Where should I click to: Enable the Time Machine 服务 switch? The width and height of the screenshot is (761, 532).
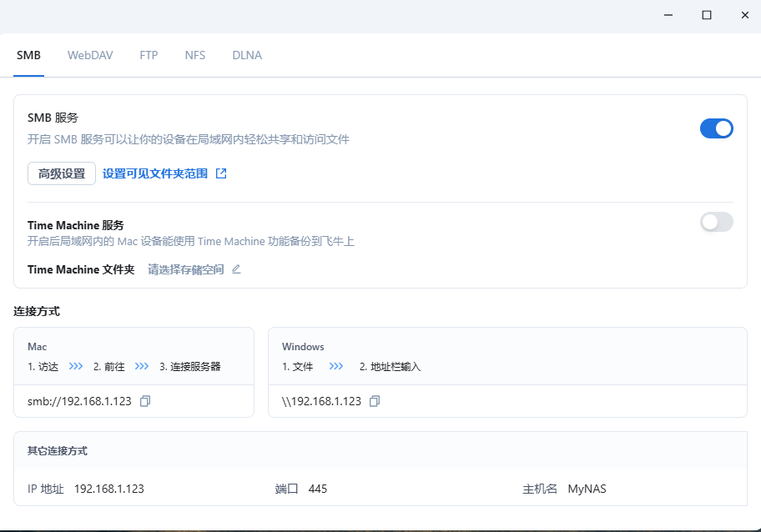coord(716,222)
